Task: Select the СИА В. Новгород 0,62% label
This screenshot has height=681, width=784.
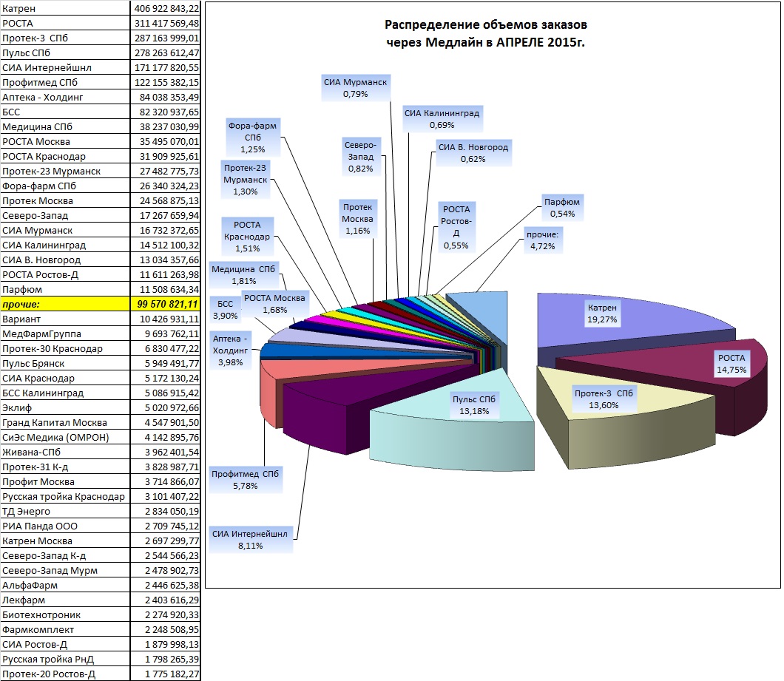Action: coord(473,153)
